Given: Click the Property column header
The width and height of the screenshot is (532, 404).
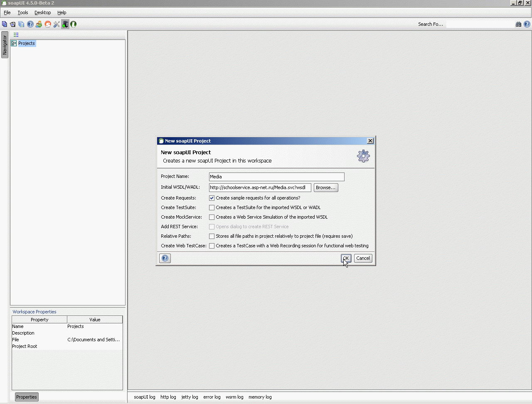Looking at the screenshot, I should 39,320.
